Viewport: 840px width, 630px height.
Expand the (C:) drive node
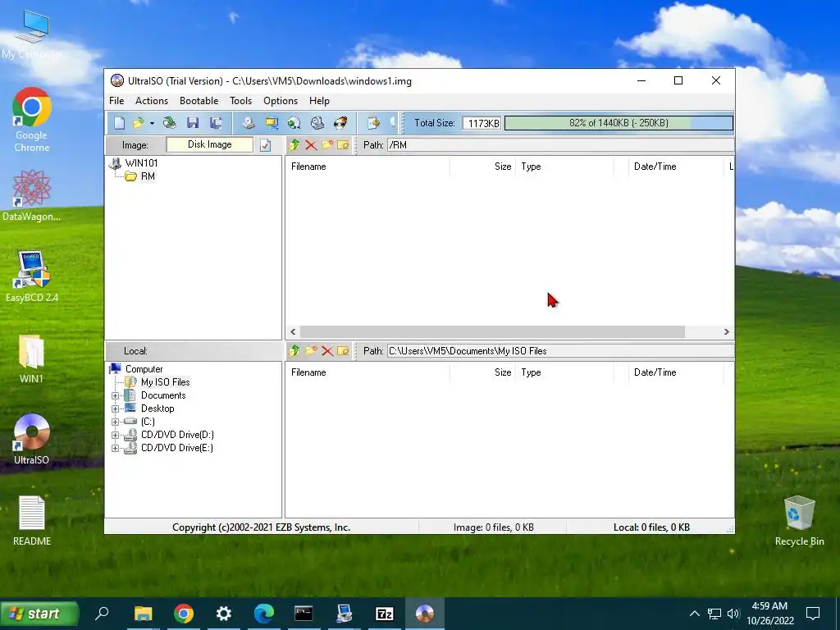point(115,422)
